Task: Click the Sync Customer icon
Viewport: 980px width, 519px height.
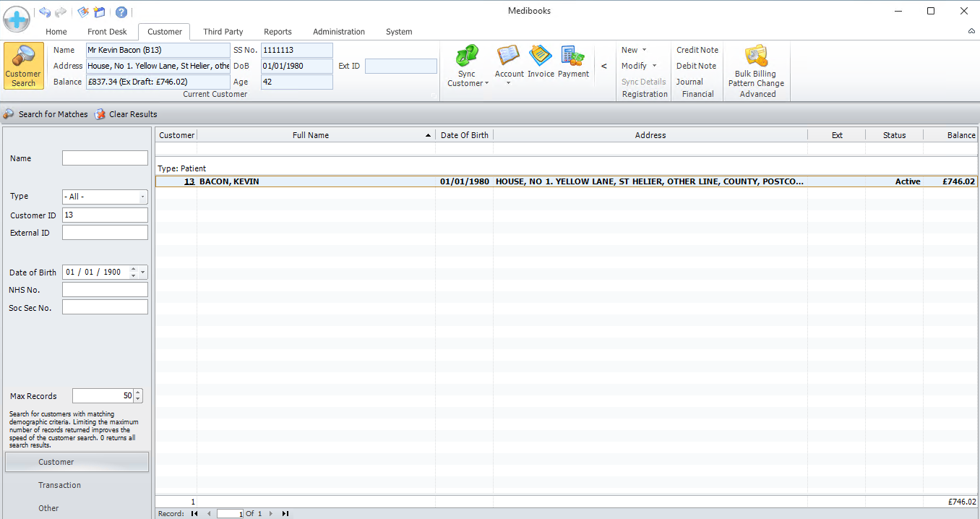Action: (467, 56)
